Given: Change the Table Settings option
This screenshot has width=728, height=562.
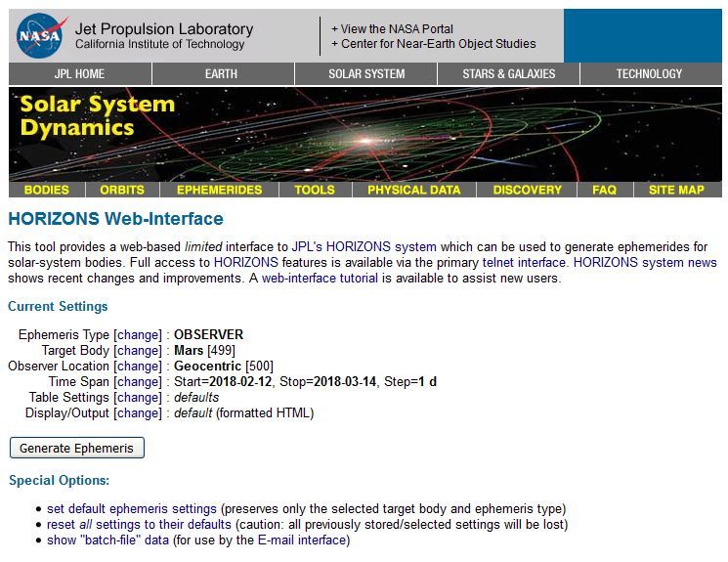Looking at the screenshot, I should [138, 398].
